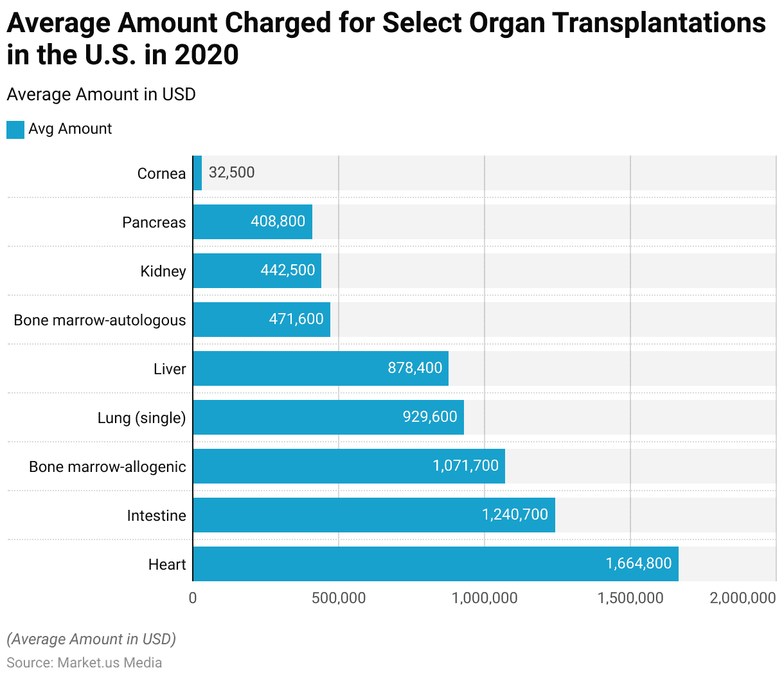This screenshot has height=679, width=784.
Task: Click the Heart category axis label
Action: click(167, 565)
